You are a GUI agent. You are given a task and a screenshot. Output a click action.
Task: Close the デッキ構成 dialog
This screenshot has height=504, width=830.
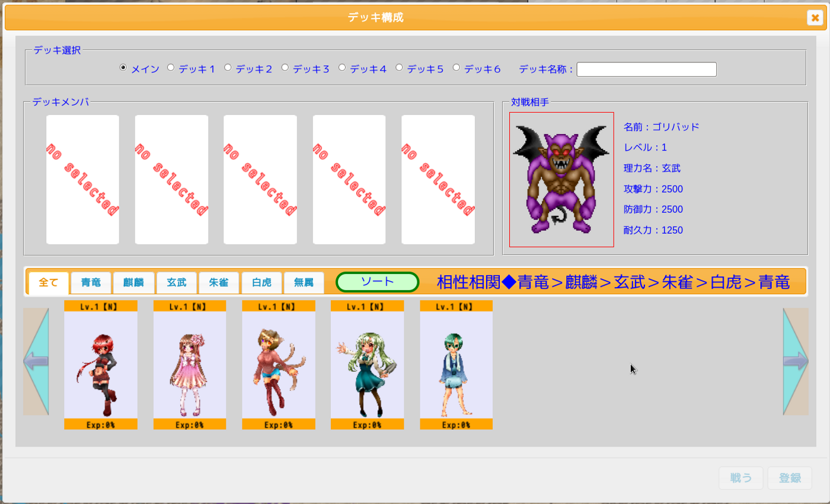point(815,18)
